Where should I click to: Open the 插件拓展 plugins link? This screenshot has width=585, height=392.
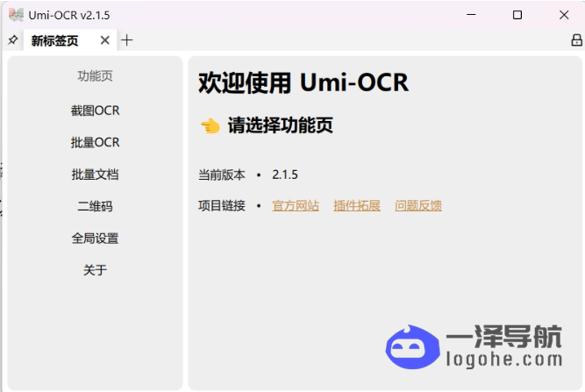(357, 205)
